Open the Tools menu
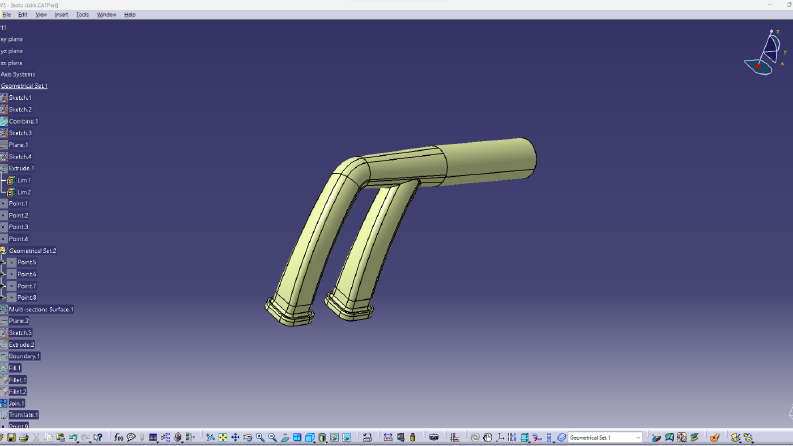The image size is (793, 446). (x=82, y=15)
